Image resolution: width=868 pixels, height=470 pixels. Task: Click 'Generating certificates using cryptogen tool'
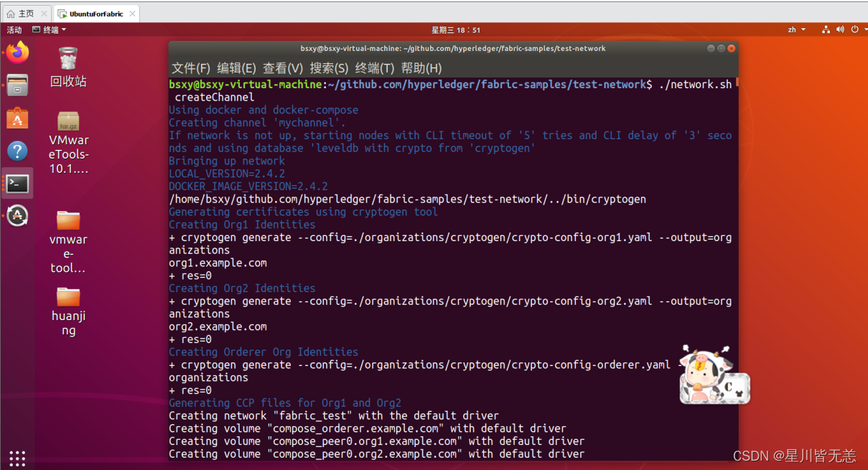(303, 212)
